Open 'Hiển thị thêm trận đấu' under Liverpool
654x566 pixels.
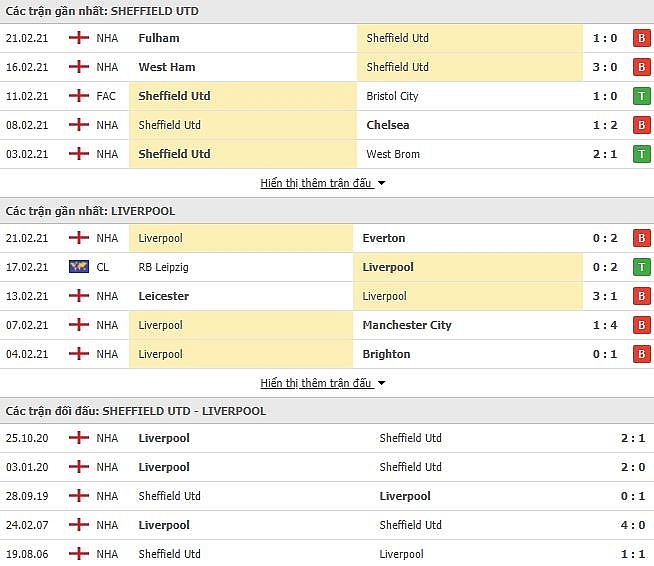coord(316,383)
